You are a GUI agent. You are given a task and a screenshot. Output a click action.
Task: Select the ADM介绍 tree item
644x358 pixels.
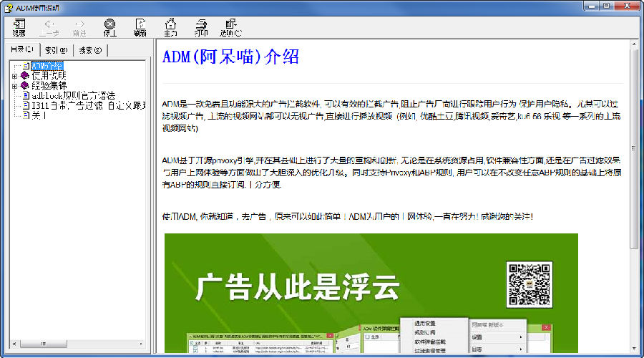tap(47, 66)
